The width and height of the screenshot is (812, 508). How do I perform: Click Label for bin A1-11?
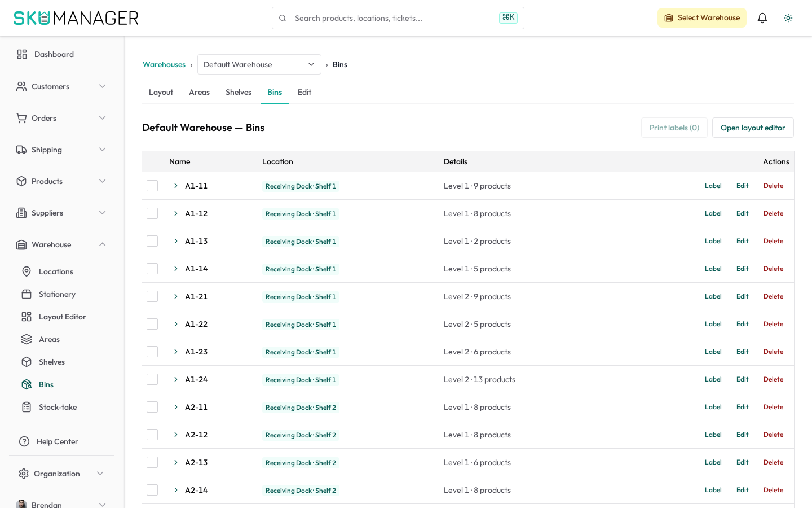(x=713, y=186)
